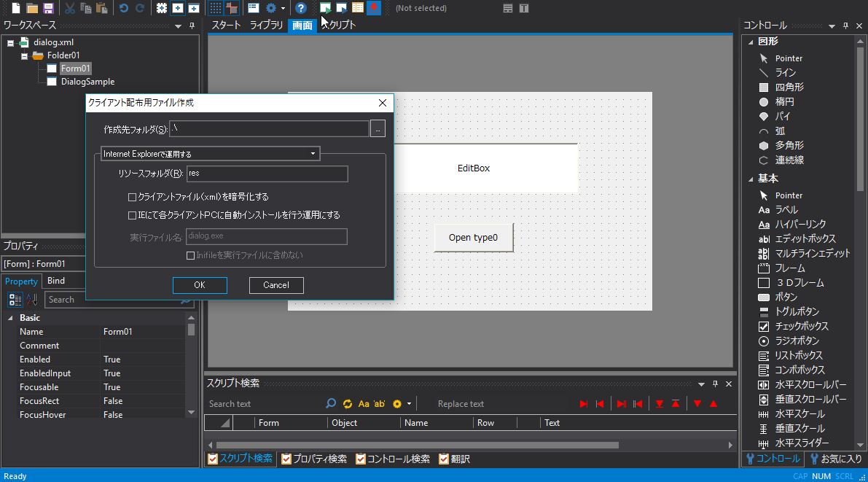This screenshot has height=482, width=868.
Task: Click the browse '...' button for destination folder
Action: [x=378, y=129]
